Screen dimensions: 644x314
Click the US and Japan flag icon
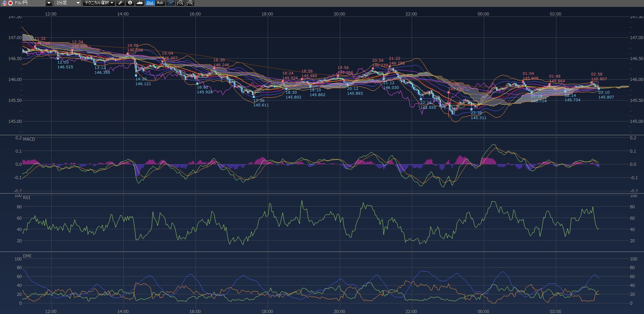coord(7,3)
